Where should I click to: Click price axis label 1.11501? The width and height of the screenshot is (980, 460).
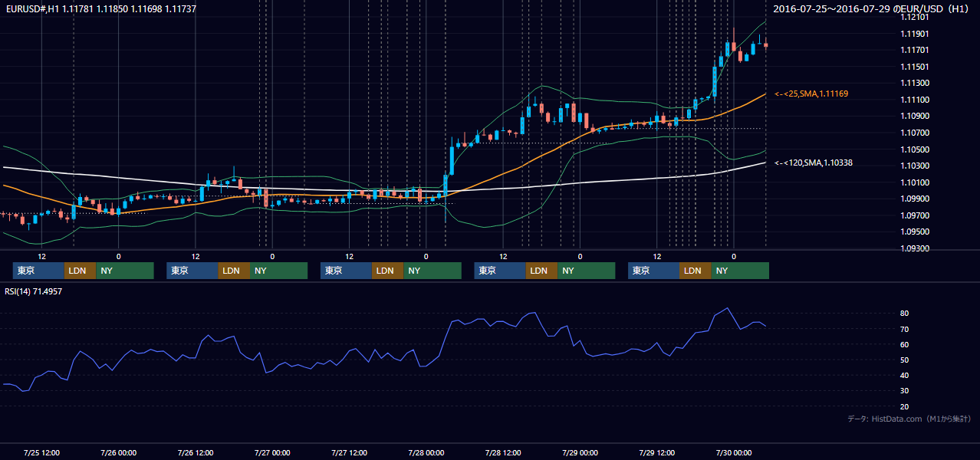[x=915, y=67]
